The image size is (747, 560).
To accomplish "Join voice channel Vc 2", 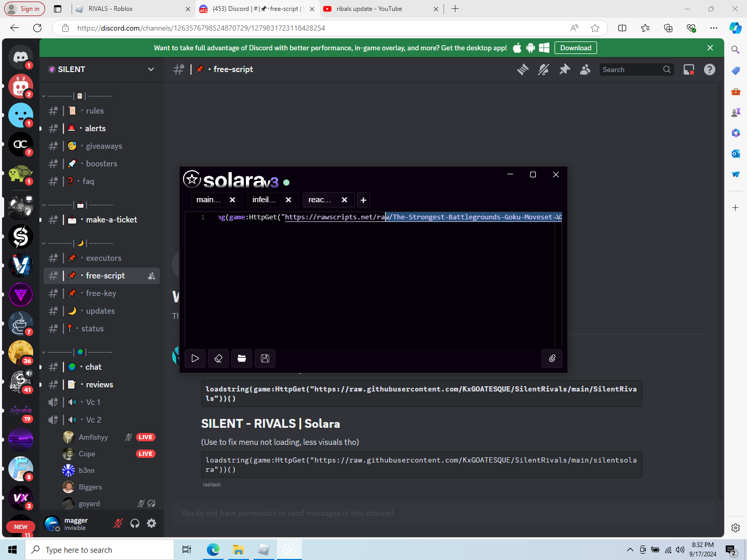I will 102,420.
